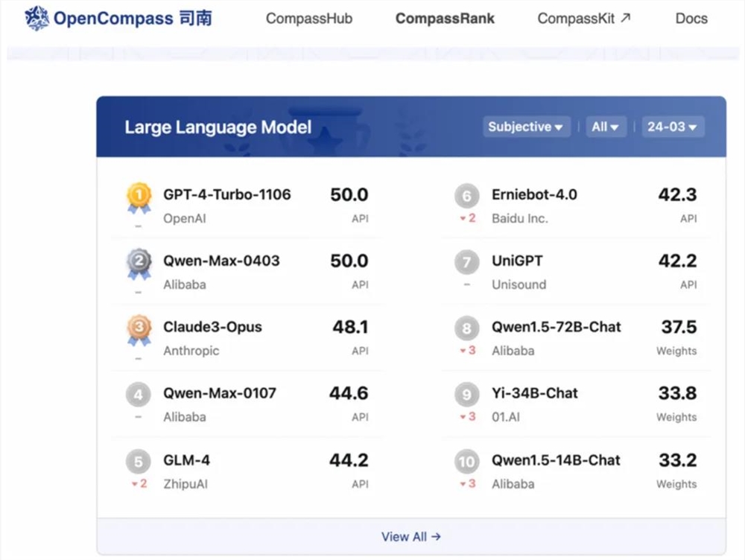Open the 24-03 date dropdown
This screenshot has height=560, width=745.
672,127
